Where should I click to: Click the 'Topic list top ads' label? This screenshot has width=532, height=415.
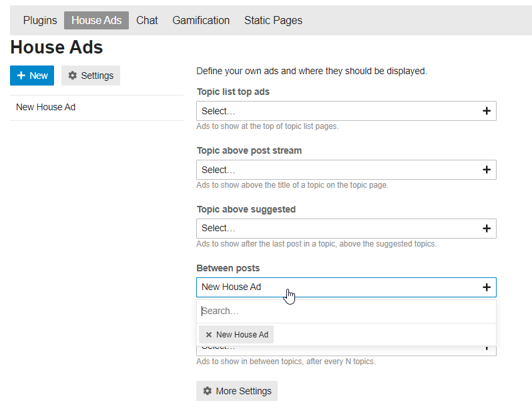pos(233,92)
